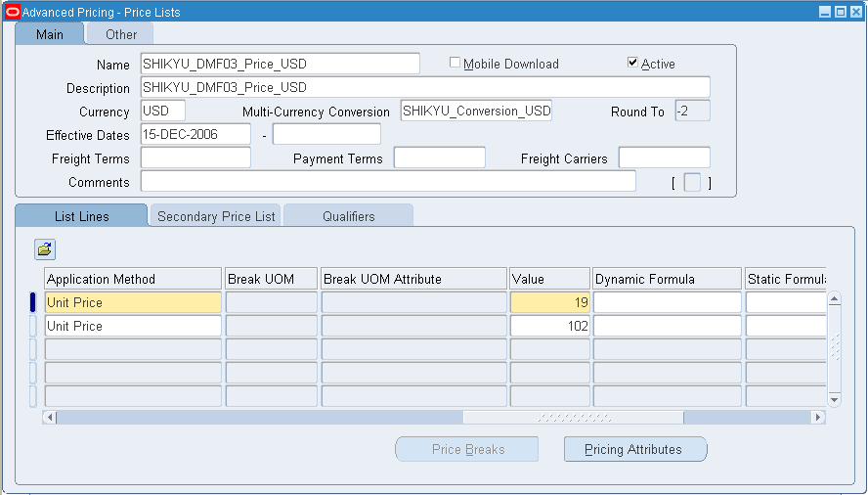Click the record indicator of second row
The height and width of the screenshot is (495, 868).
(x=32, y=326)
